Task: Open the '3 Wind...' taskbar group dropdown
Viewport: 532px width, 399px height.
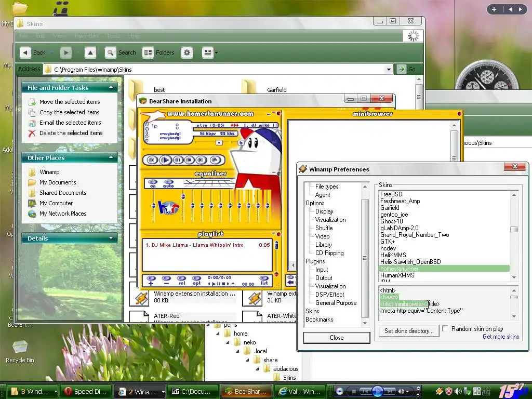Action: coord(56,392)
